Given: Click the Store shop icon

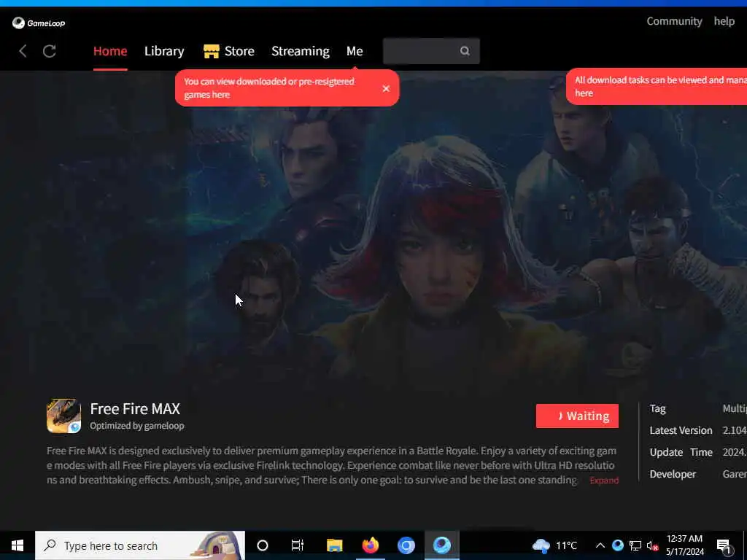Looking at the screenshot, I should click(211, 51).
